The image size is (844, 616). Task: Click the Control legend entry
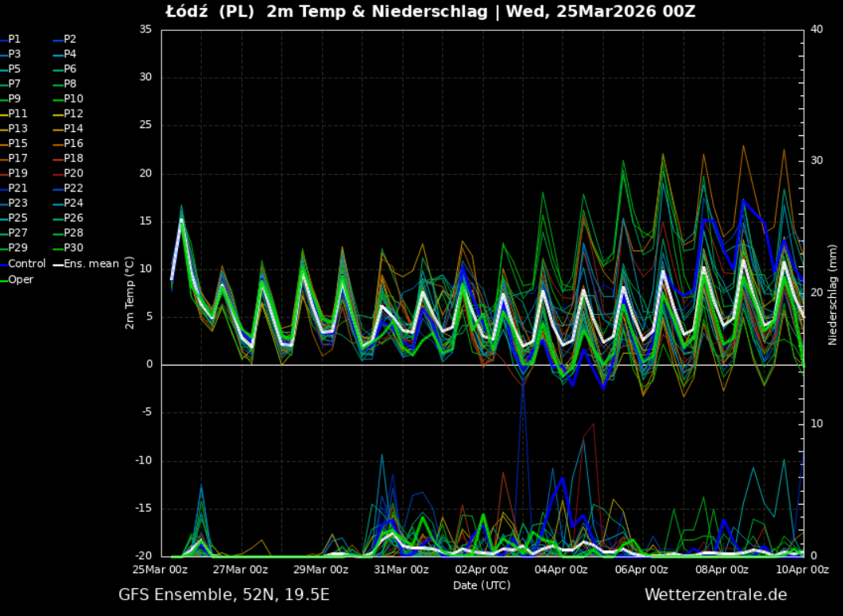click(26, 264)
